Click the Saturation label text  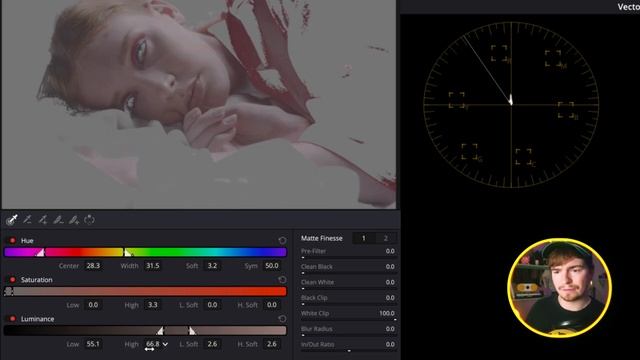37,280
